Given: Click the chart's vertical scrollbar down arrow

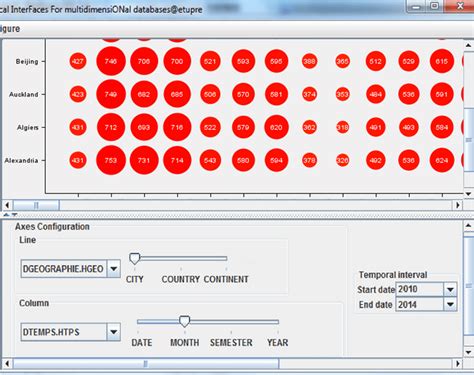Looking at the screenshot, I should click(468, 194).
